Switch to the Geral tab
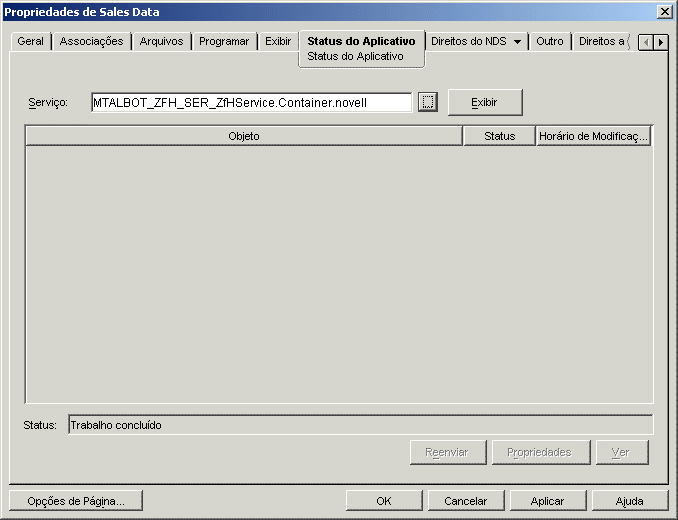The height and width of the screenshot is (520, 678). (30, 41)
